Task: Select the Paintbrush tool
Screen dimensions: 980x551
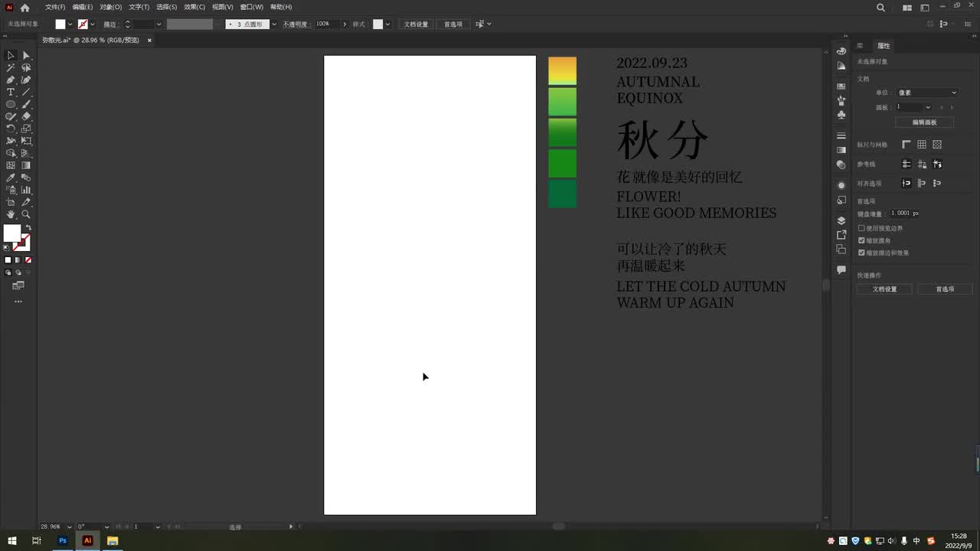Action: click(26, 104)
